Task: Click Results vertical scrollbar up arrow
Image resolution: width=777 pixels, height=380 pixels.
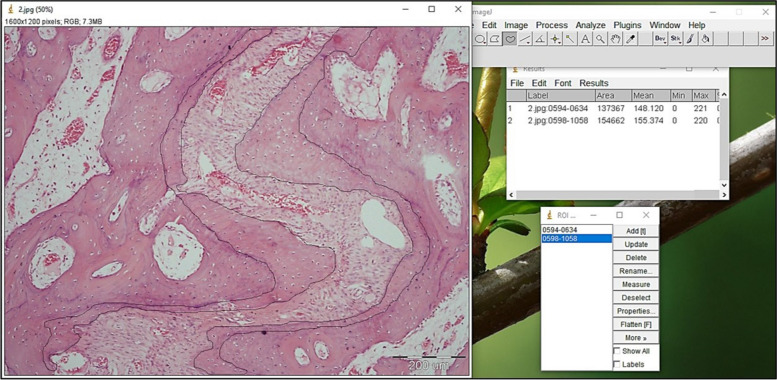Action: (723, 95)
